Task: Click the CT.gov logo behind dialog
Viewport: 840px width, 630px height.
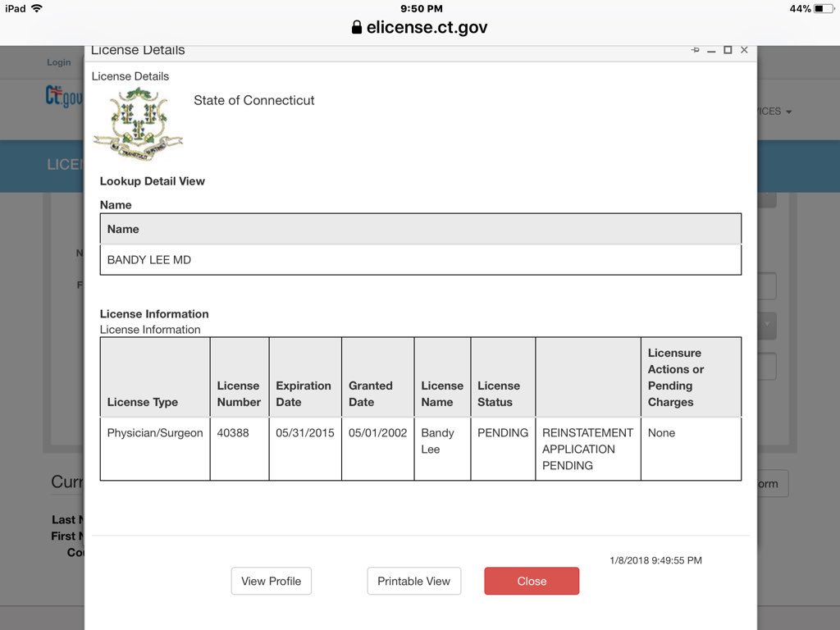Action: pyautogui.click(x=64, y=97)
